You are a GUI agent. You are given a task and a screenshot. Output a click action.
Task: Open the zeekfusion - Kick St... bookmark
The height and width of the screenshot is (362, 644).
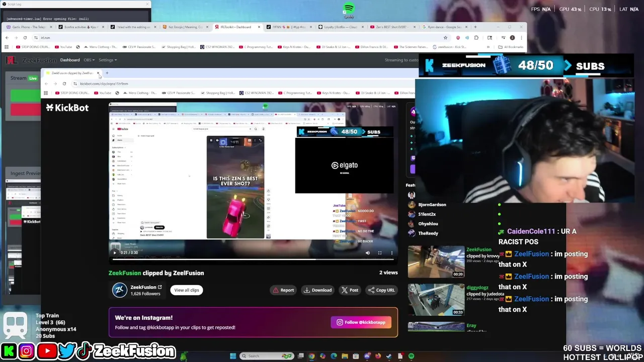[x=449, y=47]
